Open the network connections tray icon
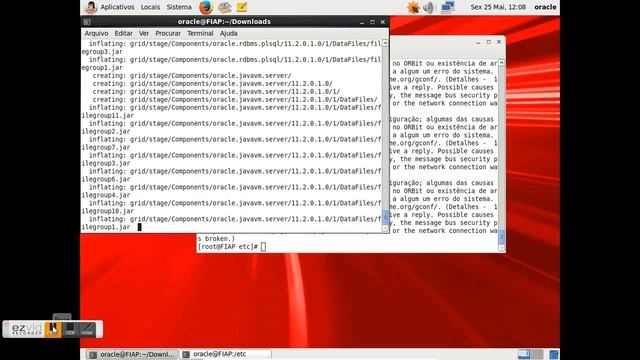640x360 pixels. (447, 7)
